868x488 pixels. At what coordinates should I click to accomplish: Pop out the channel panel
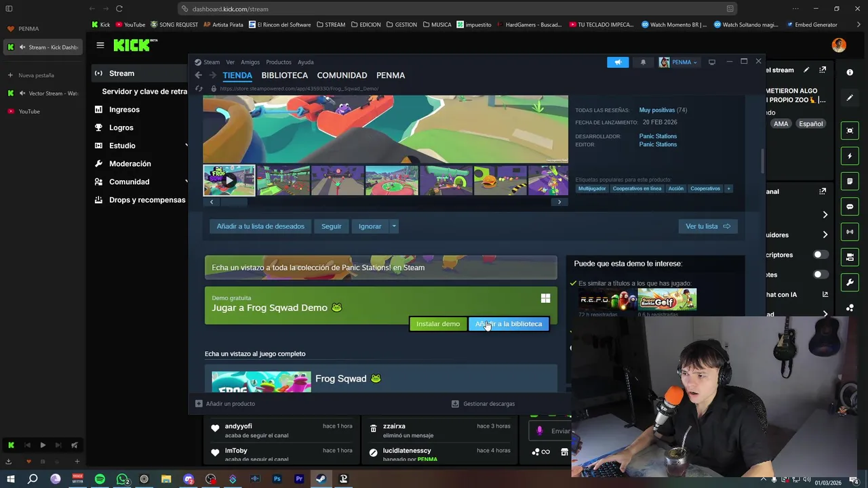tap(823, 191)
